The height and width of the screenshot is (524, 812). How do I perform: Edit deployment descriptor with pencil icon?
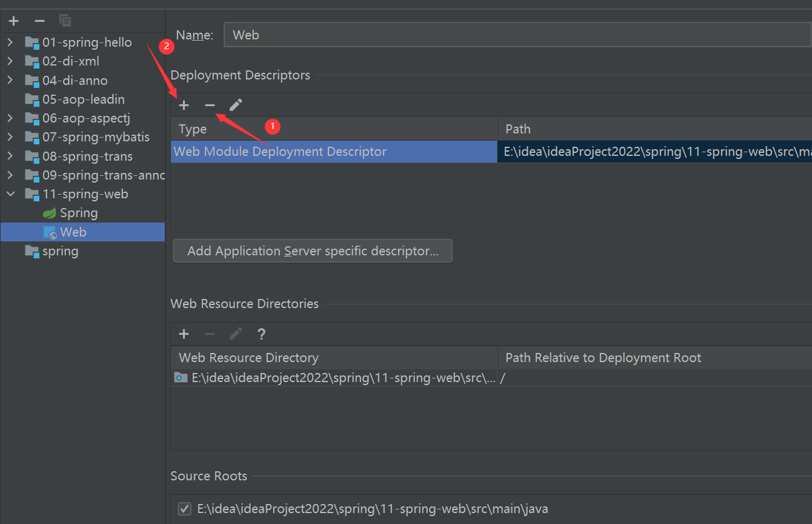click(x=236, y=106)
